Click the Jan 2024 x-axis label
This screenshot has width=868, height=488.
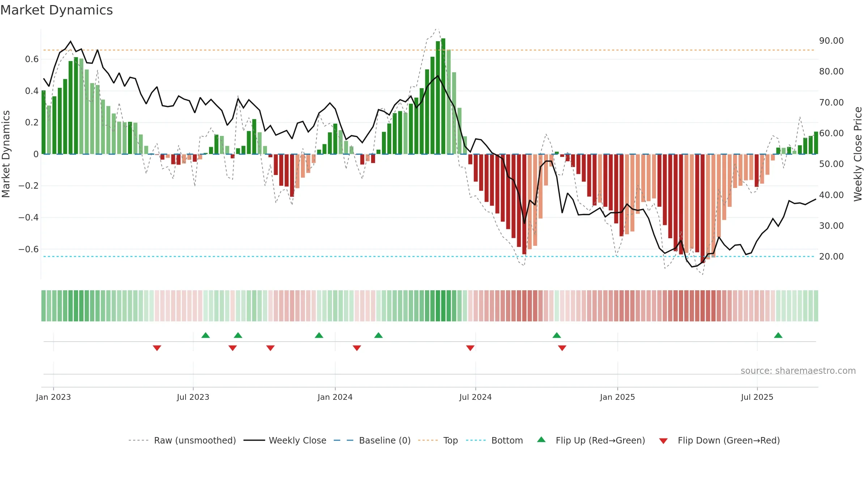[335, 397]
